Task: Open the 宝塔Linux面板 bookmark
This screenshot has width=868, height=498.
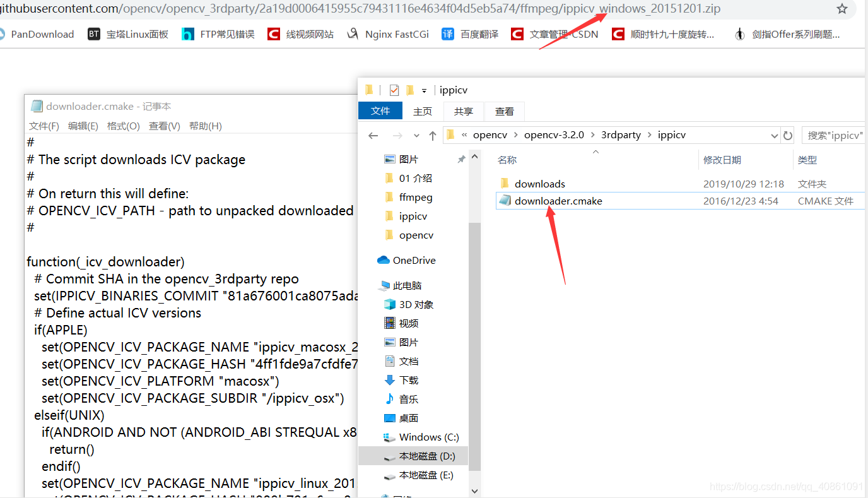Action: click(x=128, y=34)
